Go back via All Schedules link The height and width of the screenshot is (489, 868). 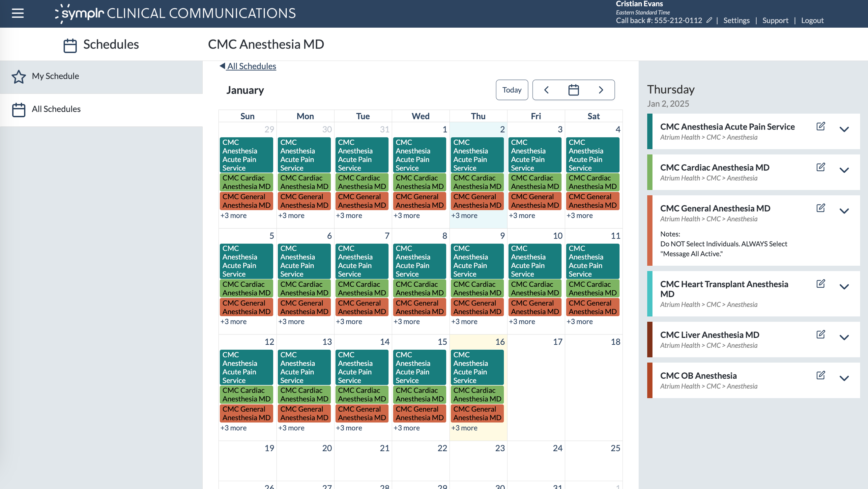tap(248, 66)
